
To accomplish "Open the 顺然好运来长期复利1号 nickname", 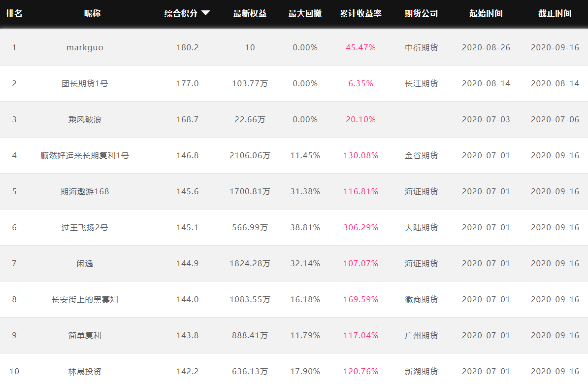I will pyautogui.click(x=85, y=155).
